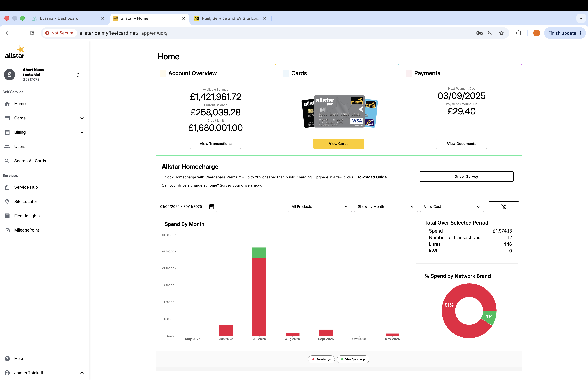
Task: Click the Site Locator pin icon
Action: [x=7, y=201]
